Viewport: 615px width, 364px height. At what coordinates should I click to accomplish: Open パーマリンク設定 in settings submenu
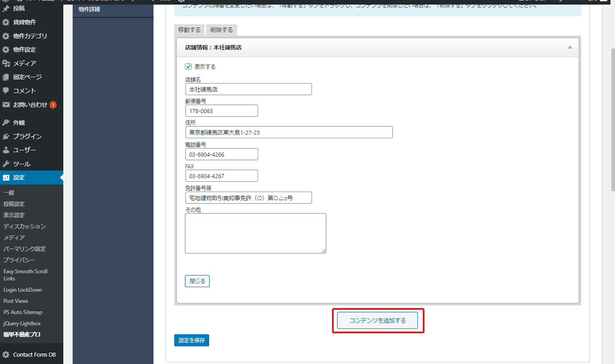(24, 249)
